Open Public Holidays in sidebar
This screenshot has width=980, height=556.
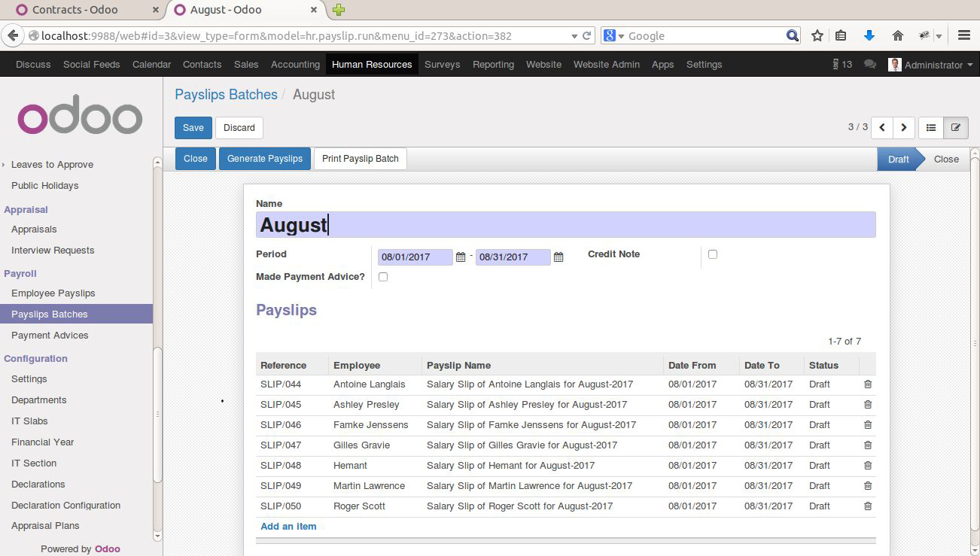coord(45,186)
